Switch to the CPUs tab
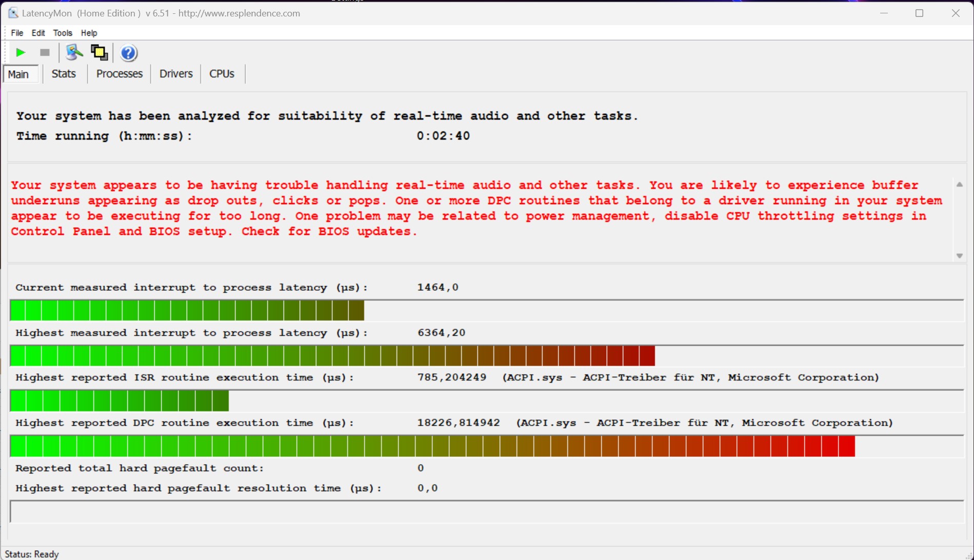 222,74
